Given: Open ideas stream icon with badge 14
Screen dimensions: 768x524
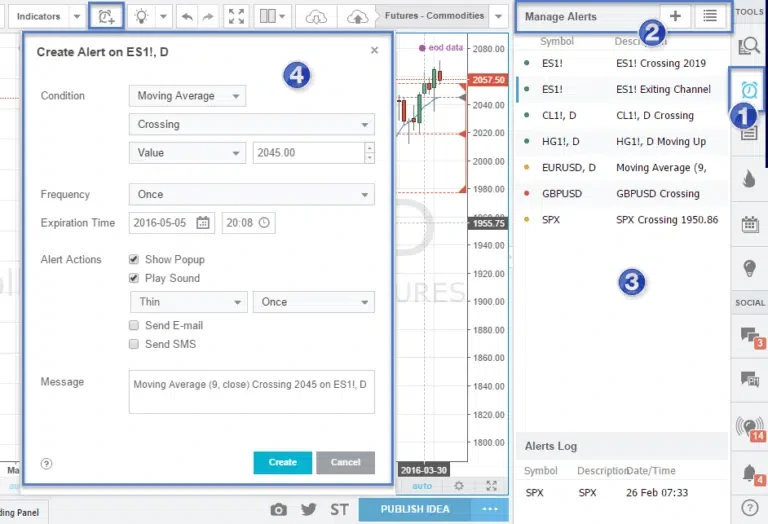Looking at the screenshot, I should pos(749,427).
